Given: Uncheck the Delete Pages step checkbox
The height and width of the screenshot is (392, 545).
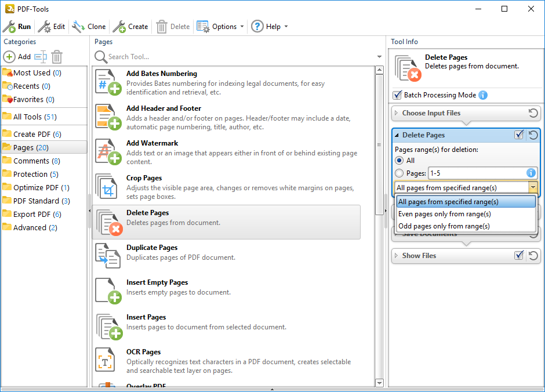Looking at the screenshot, I should 519,135.
